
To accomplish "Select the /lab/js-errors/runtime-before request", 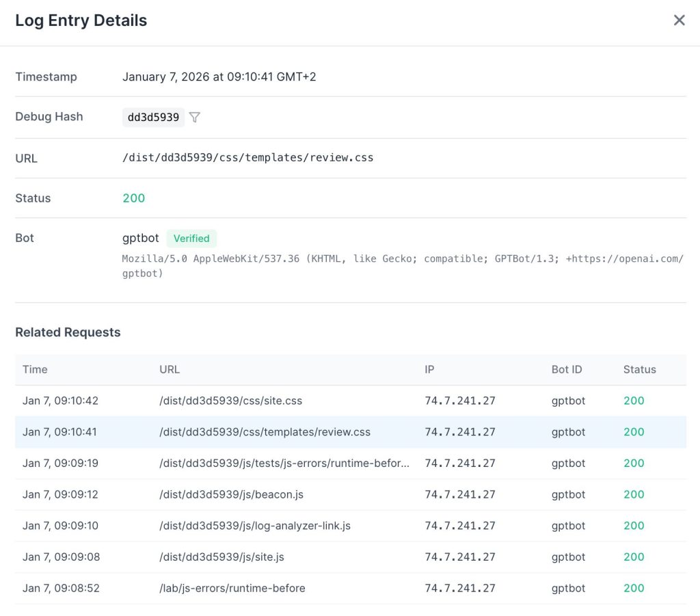I will [232, 588].
